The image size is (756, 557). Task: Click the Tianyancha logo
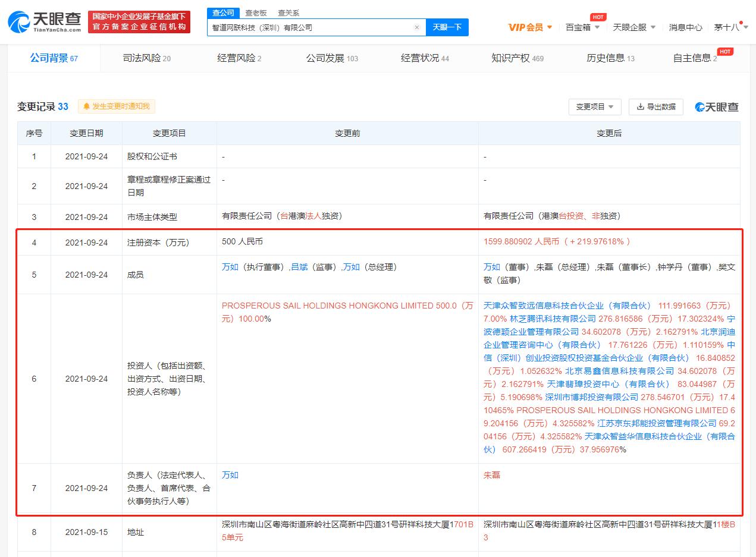pos(45,22)
